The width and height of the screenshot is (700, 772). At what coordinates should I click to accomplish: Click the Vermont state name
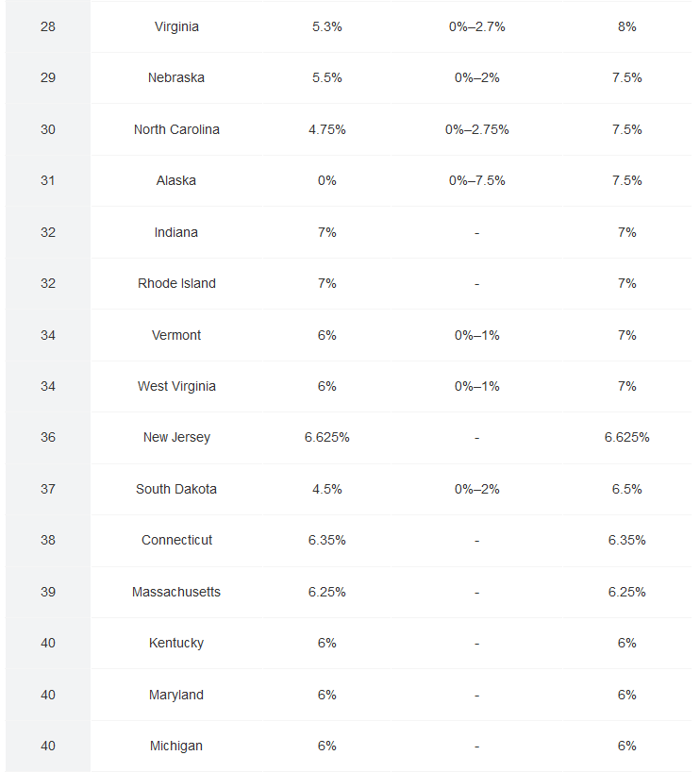pos(176,335)
